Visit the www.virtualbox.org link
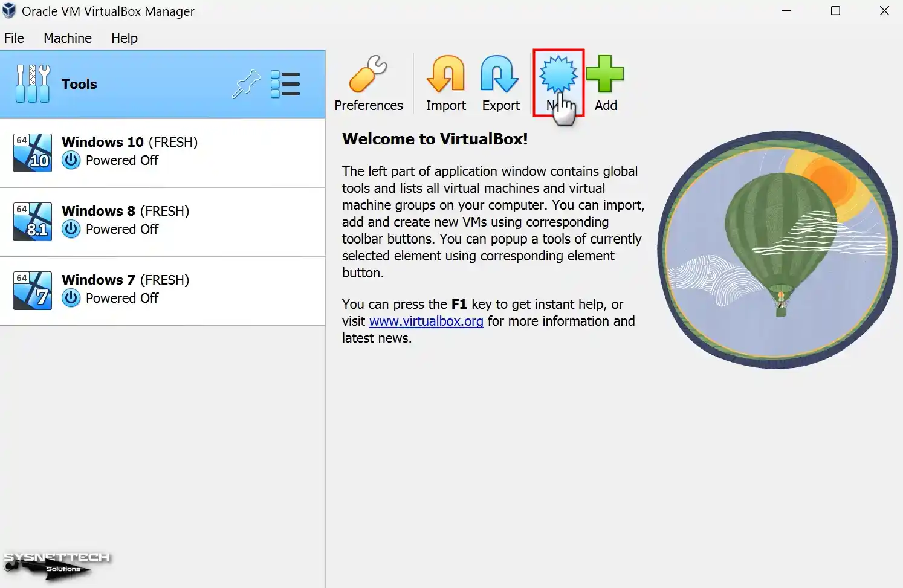This screenshot has height=588, width=903. click(x=426, y=321)
